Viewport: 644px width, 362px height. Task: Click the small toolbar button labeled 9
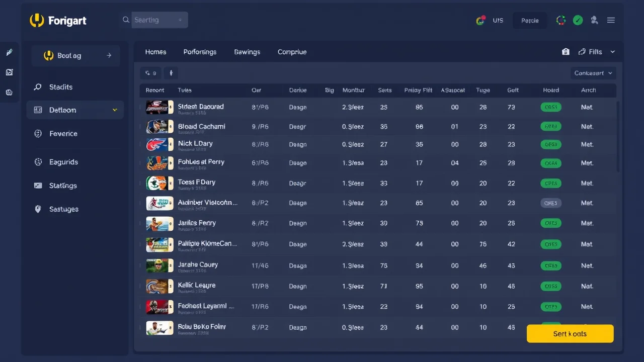point(150,73)
